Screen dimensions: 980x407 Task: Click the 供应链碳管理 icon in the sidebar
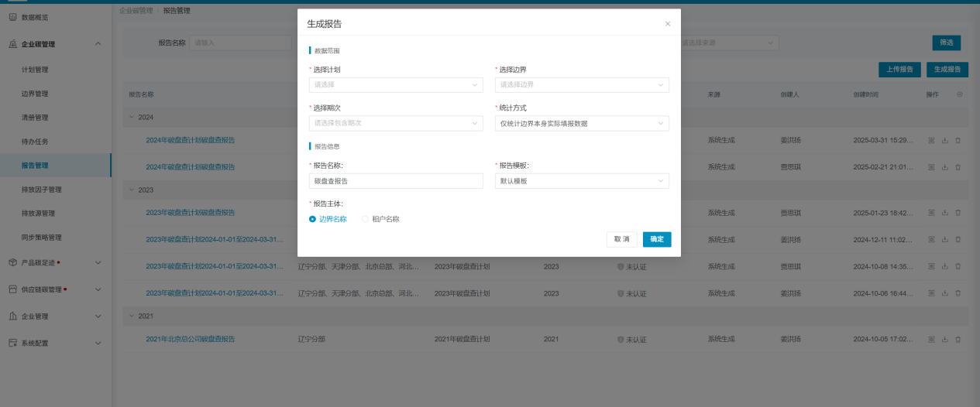click(12, 289)
